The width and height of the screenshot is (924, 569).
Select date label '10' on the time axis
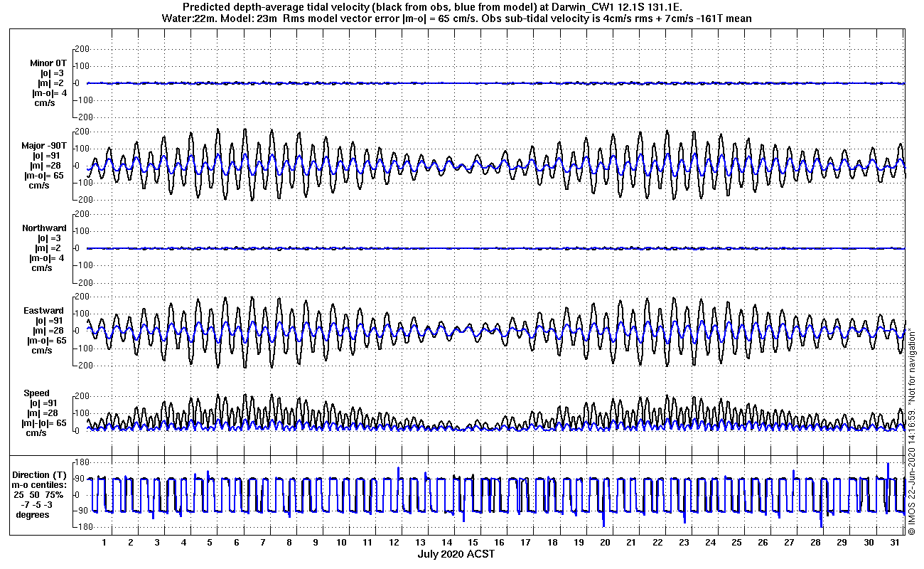pos(342,542)
